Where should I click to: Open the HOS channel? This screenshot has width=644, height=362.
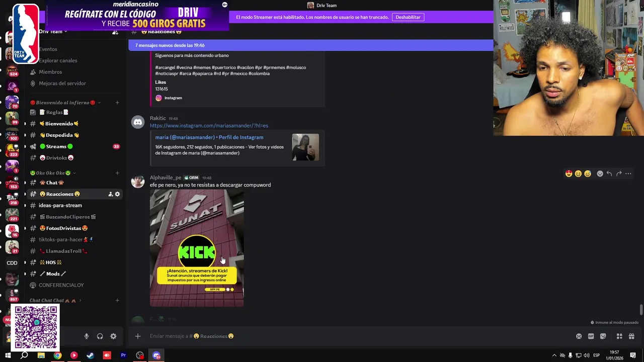point(75,262)
